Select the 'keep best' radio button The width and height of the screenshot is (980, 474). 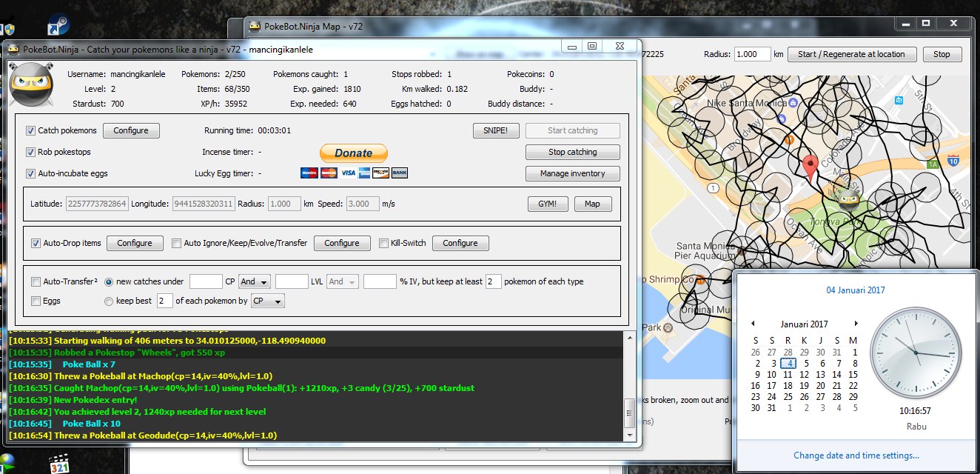coord(109,301)
